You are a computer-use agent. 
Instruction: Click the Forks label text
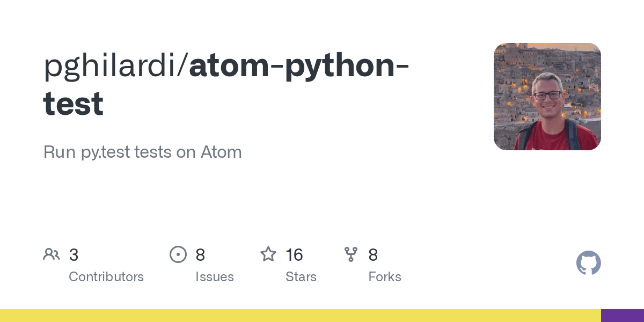385,277
